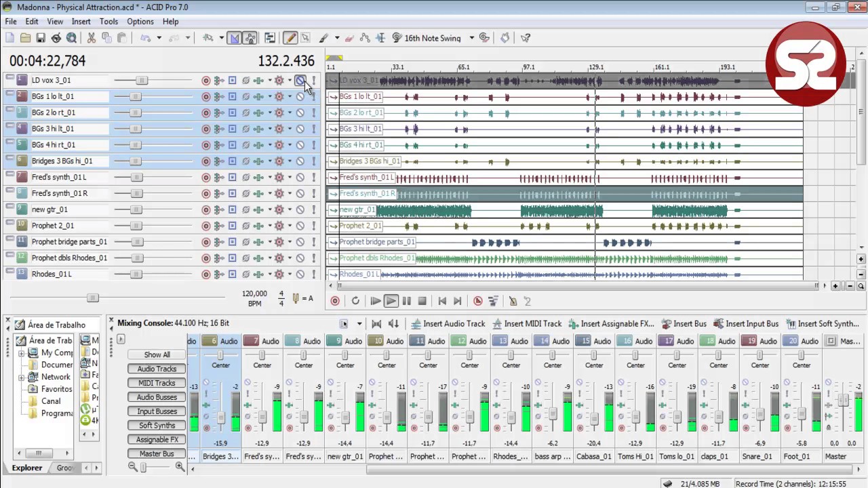868x488 pixels.
Task: Click Insert Bus button
Action: click(x=684, y=324)
